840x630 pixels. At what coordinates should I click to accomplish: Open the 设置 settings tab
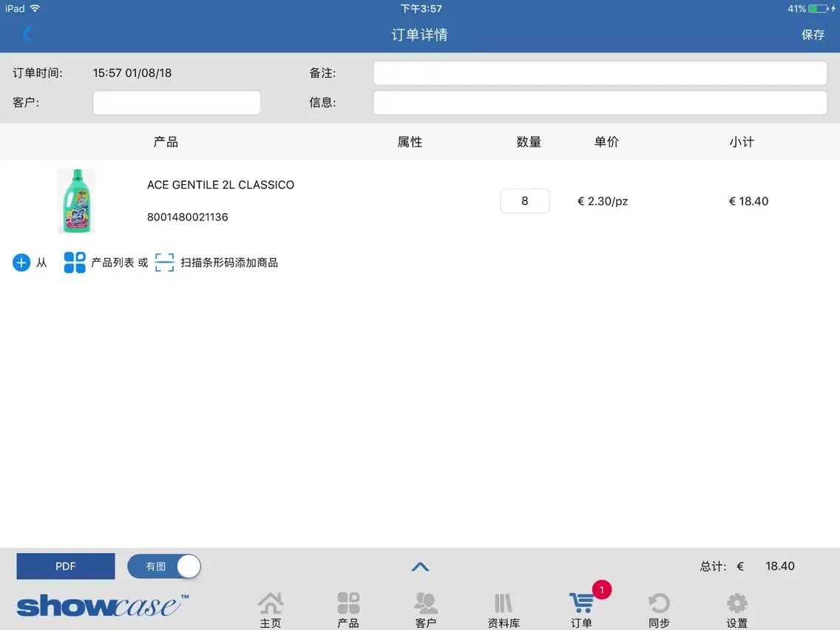pos(737,610)
